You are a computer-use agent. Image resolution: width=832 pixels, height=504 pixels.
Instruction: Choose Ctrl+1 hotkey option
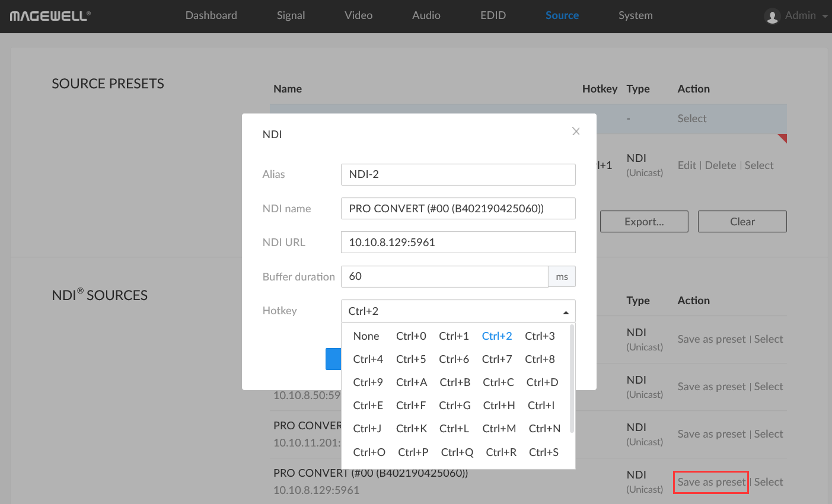point(454,336)
